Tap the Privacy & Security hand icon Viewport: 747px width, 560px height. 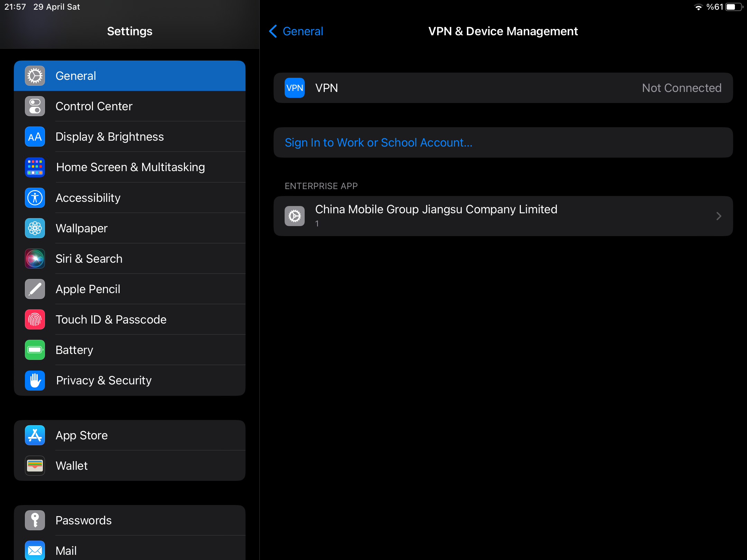(35, 380)
